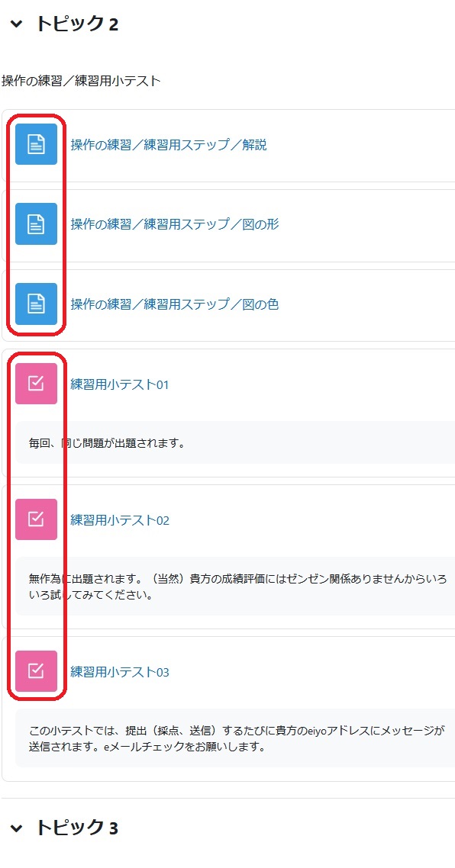Click page icon for 練習用ステップ／図の形

pos(36,224)
